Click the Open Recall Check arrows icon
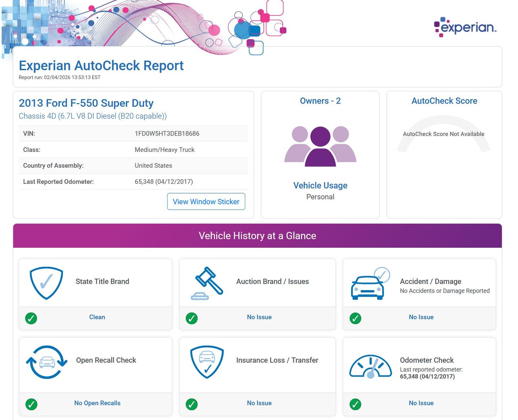This screenshot has height=420, width=518. tap(47, 362)
